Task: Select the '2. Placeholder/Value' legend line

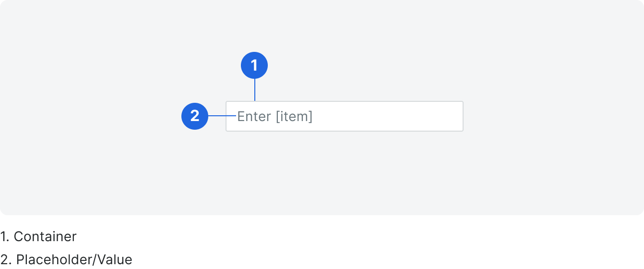Action: [66, 260]
